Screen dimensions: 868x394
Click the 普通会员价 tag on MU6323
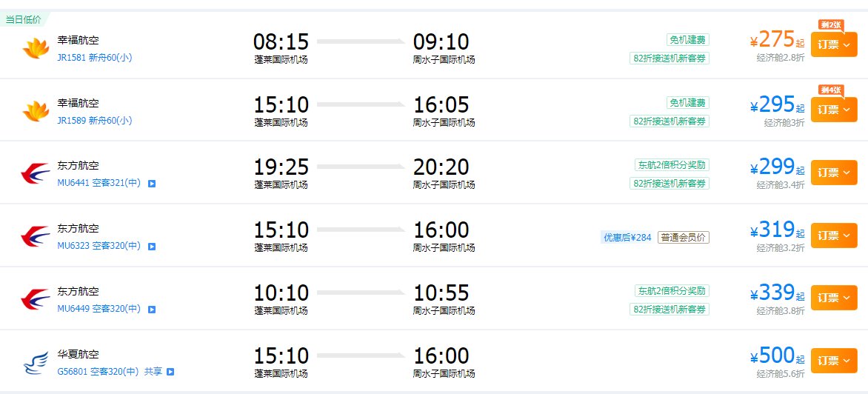[683, 238]
